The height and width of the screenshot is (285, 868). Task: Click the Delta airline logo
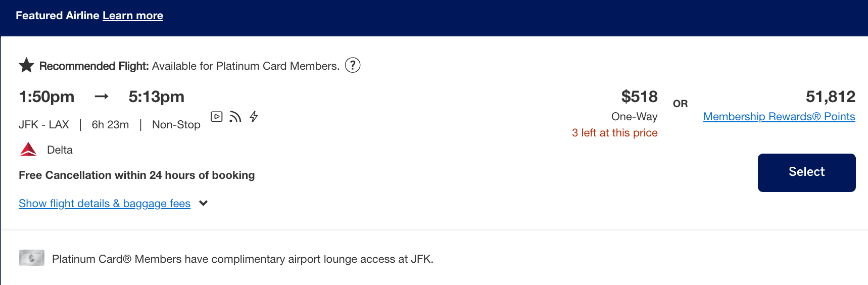pyautogui.click(x=28, y=150)
